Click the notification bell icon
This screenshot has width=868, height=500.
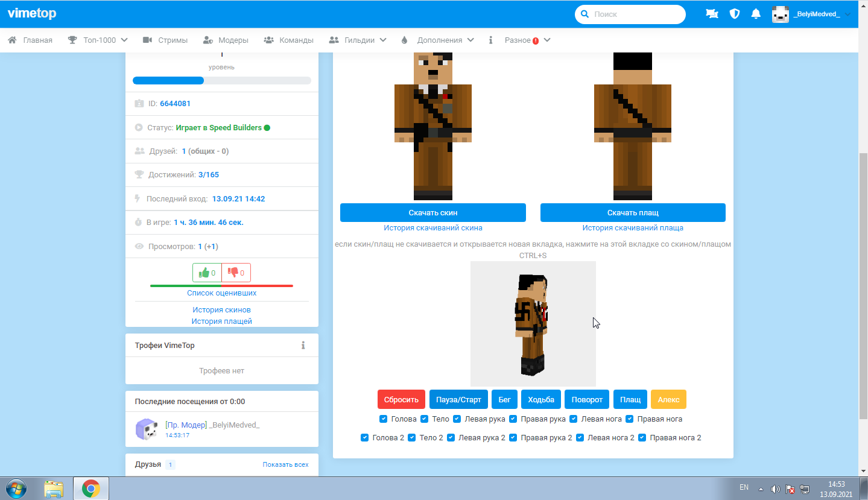point(756,14)
